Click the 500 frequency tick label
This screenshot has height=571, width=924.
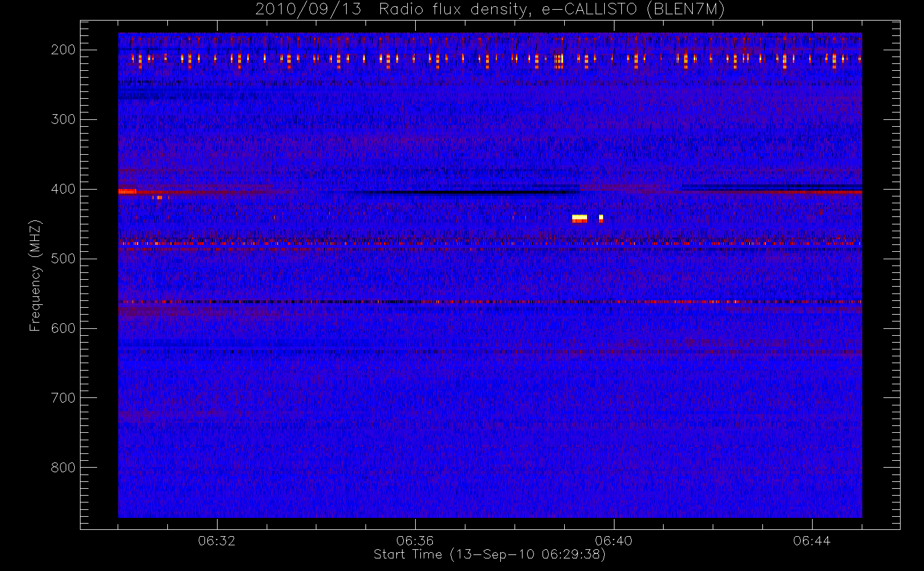[63, 259]
